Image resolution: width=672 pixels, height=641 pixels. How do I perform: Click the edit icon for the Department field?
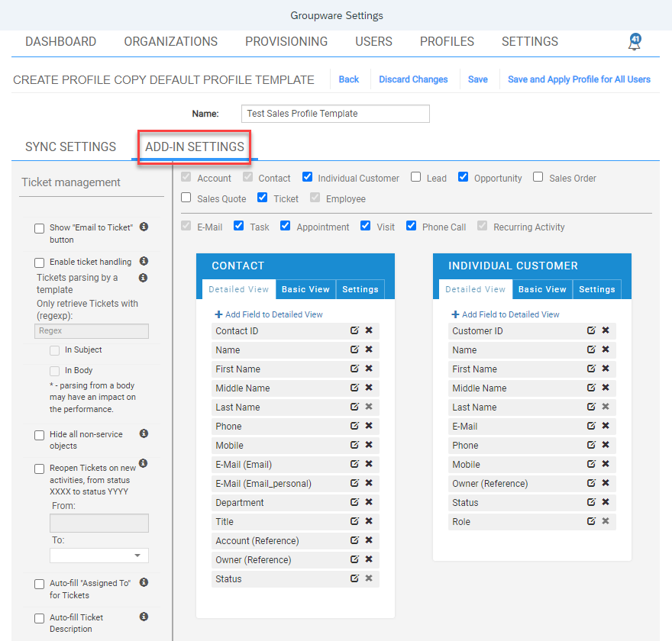[353, 502]
